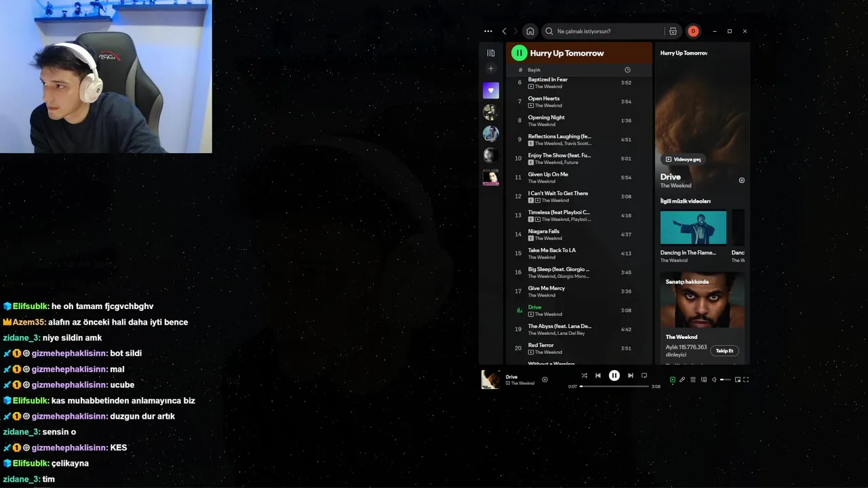
Task: Open the user profile avatar menu
Action: pyautogui.click(x=693, y=31)
